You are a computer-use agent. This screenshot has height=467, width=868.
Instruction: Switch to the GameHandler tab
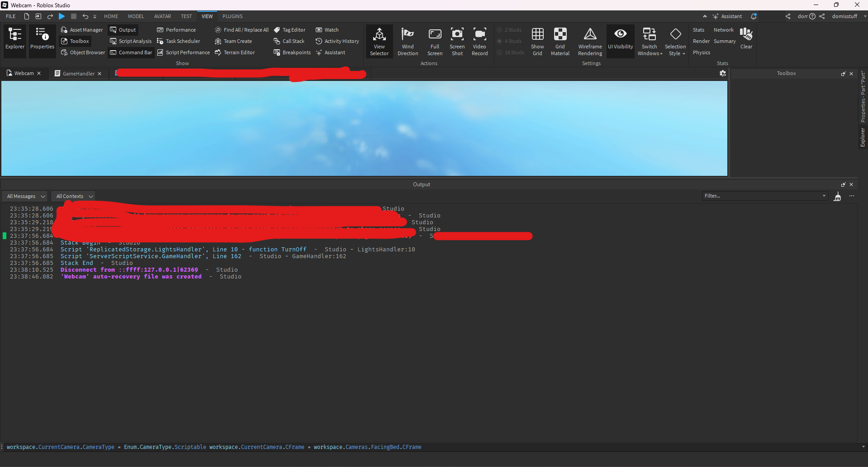click(x=78, y=73)
